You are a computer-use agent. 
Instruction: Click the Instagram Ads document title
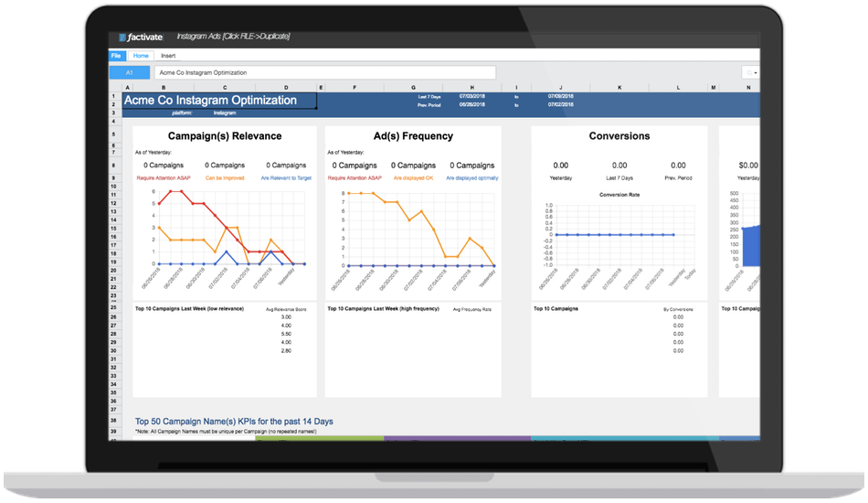point(233,37)
